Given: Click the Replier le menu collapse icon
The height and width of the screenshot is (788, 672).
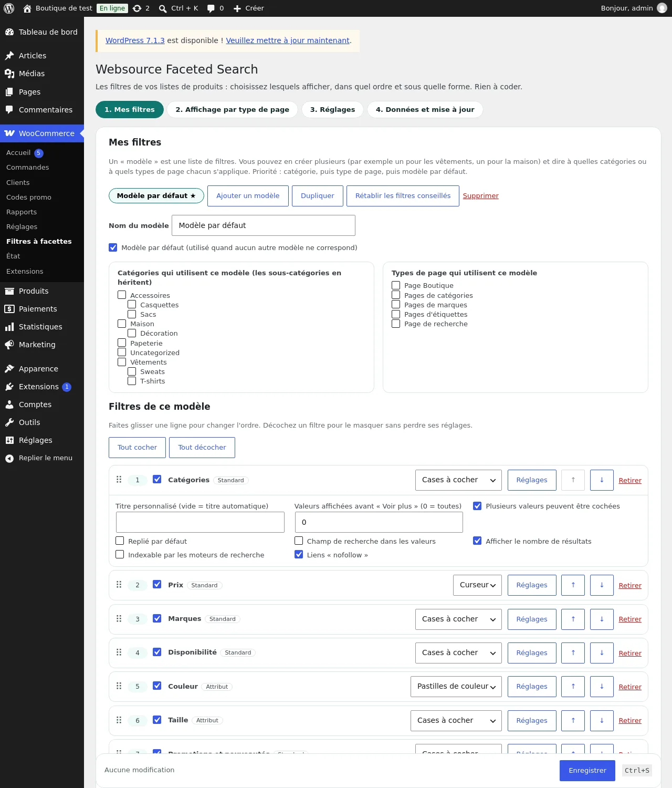Looking at the screenshot, I should (9, 459).
